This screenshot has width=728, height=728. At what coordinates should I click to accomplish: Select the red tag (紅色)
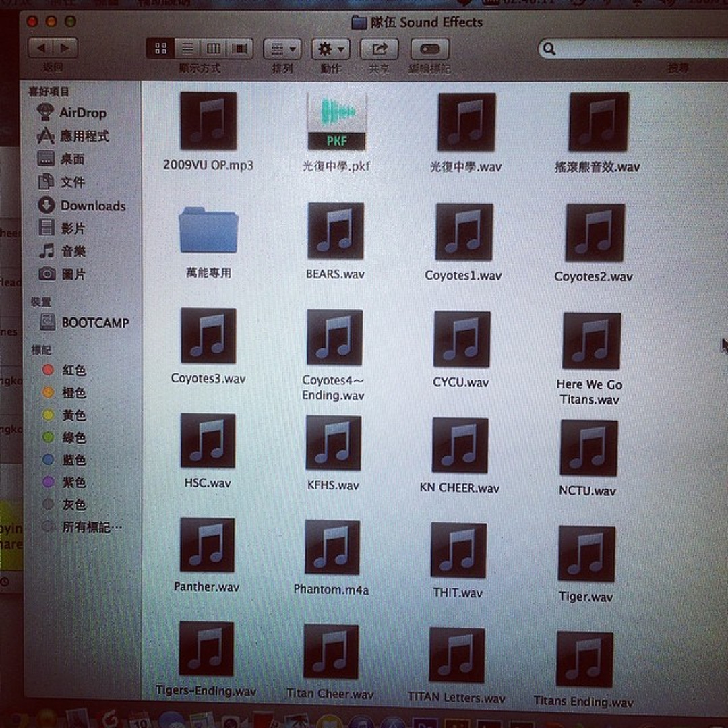73,370
